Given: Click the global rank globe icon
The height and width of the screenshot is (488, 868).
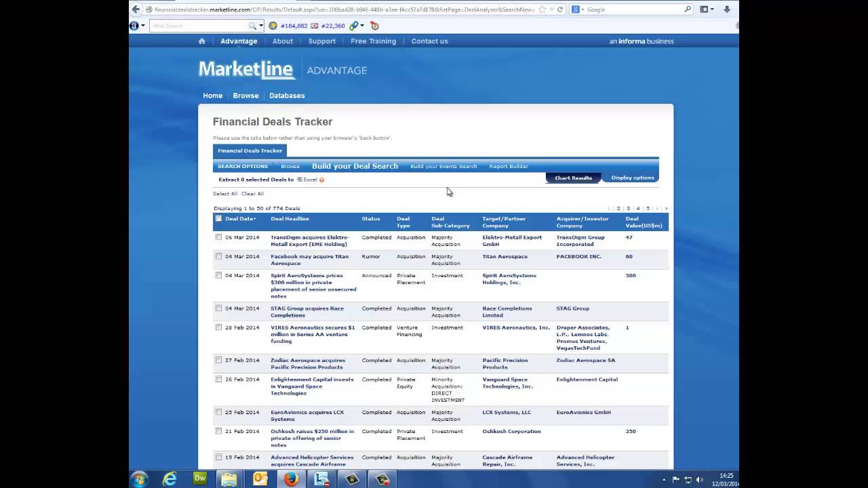Looking at the screenshot, I should tap(273, 26).
